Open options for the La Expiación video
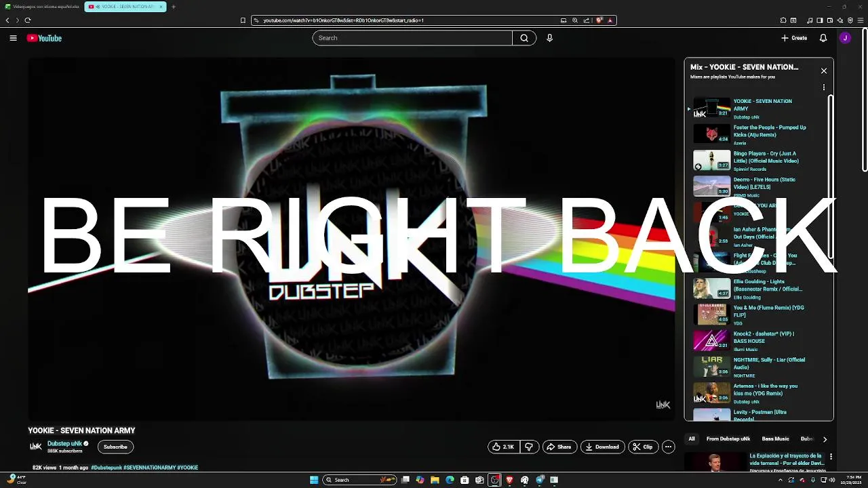Screen dimensions: 868x488 click(831, 457)
